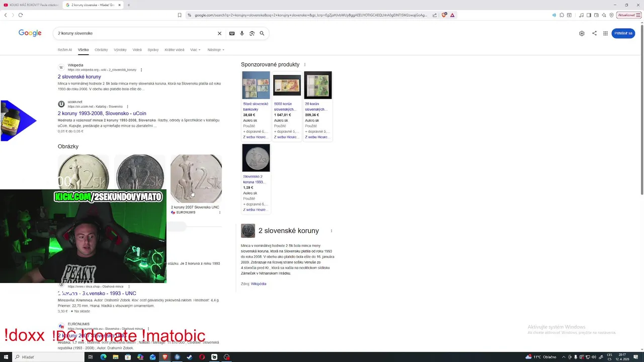Open the Brave Wallet icon
Image resolution: width=644 pixels, height=362 pixels.
pyautogui.click(x=596, y=15)
